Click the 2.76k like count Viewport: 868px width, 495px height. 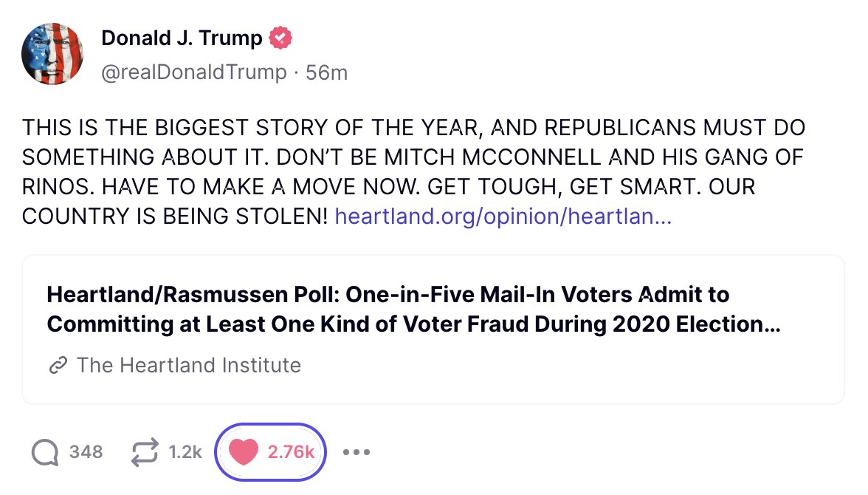point(291,452)
